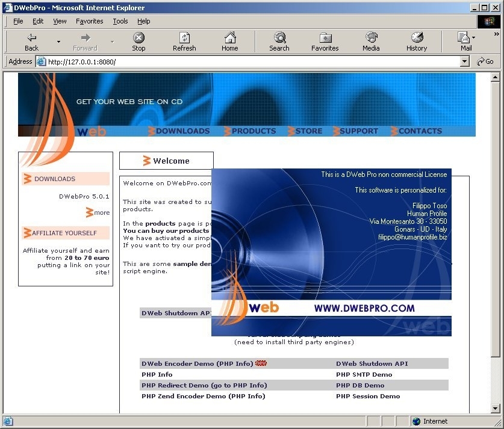
Task: Open bottom table DWeb Shutdown API link
Action: coord(372,363)
